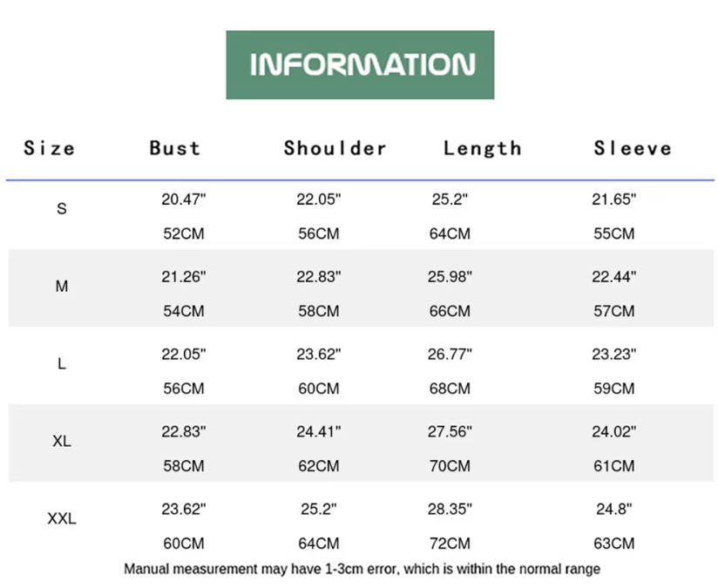Select the Length column header
The width and height of the screenshot is (718, 588).
483,148
